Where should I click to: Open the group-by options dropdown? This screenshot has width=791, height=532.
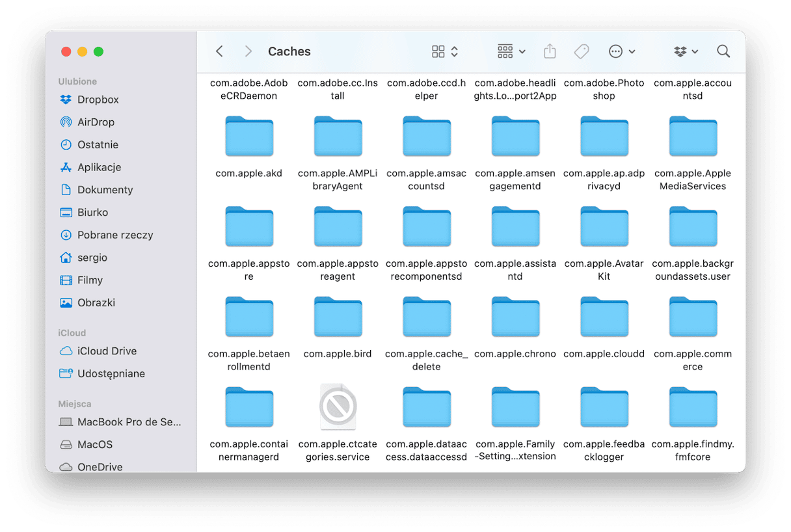pos(511,51)
